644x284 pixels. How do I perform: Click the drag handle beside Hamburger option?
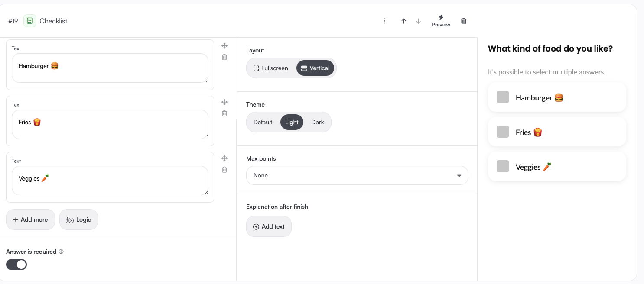(224, 46)
